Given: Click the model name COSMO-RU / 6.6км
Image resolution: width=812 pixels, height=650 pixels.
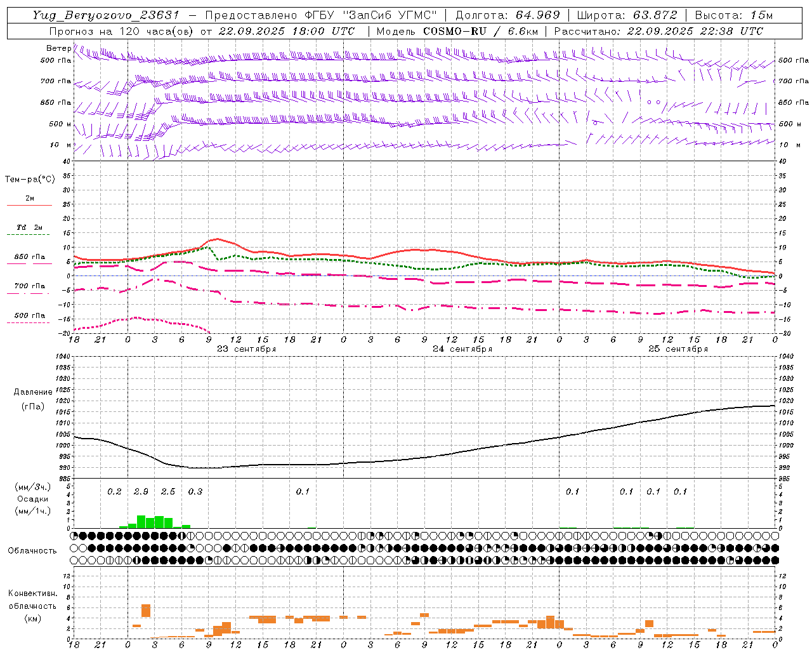Looking at the screenshot, I should coord(481,31).
